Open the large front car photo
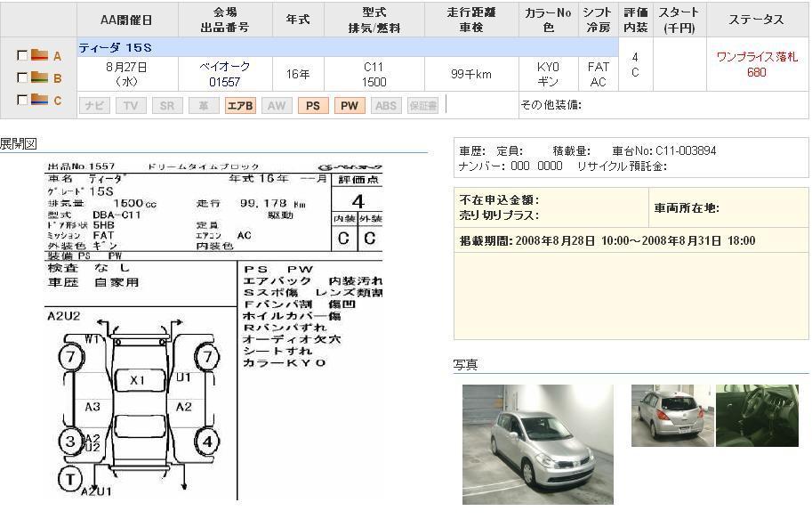812x519 pixels. tap(537, 444)
